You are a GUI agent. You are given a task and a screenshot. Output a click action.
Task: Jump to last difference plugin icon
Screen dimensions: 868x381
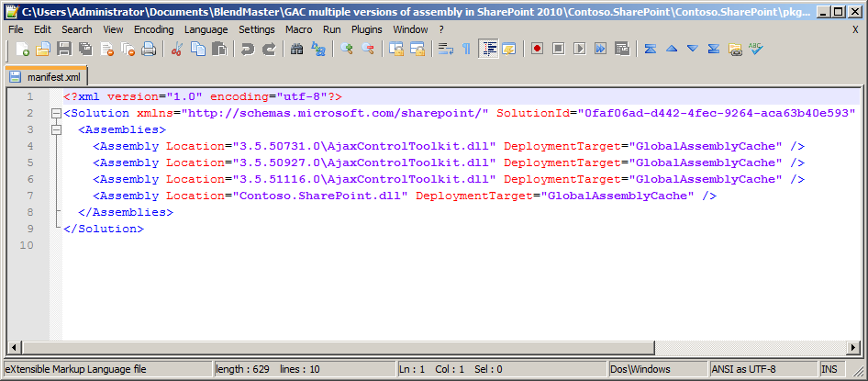(x=714, y=50)
